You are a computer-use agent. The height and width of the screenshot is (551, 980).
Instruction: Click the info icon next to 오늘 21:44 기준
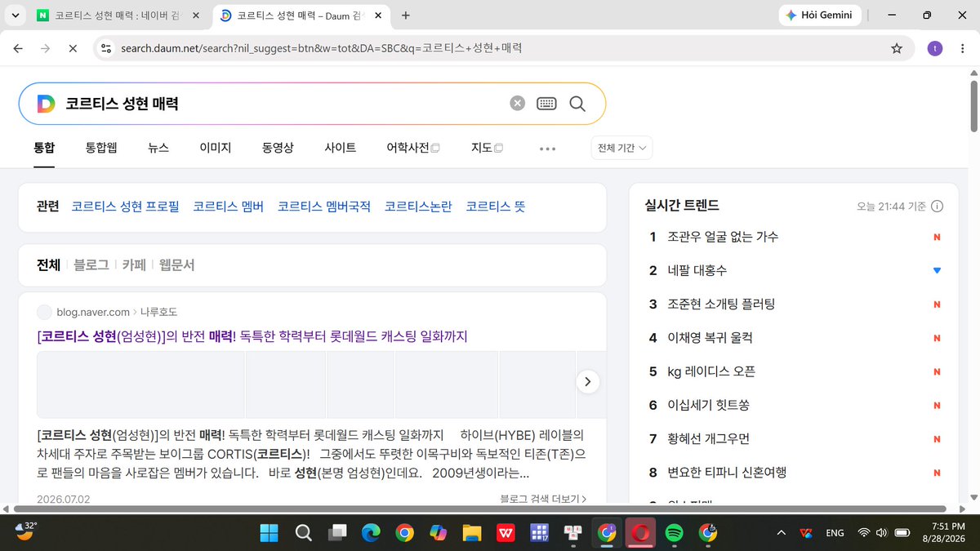pyautogui.click(x=938, y=207)
